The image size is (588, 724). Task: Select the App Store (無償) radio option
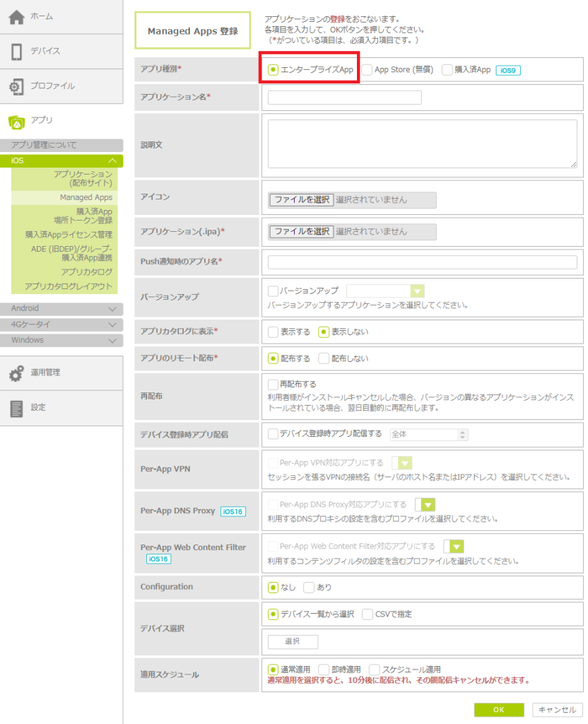pos(367,70)
